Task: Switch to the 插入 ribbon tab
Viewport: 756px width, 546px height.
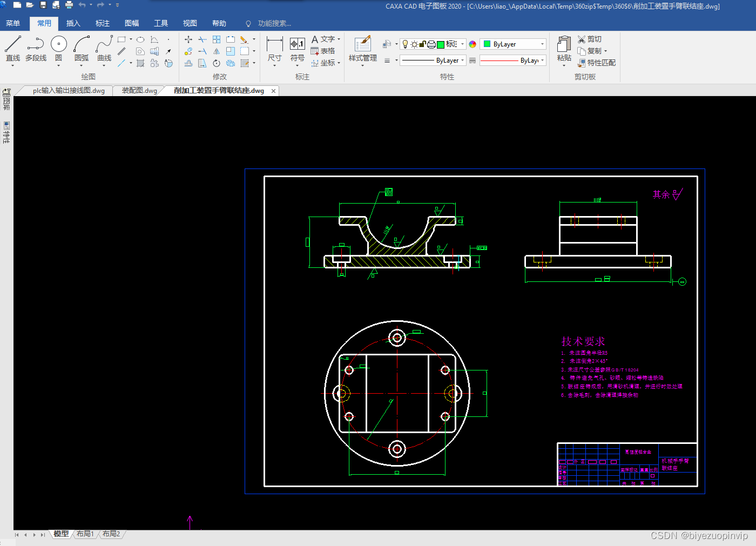Action: click(73, 23)
